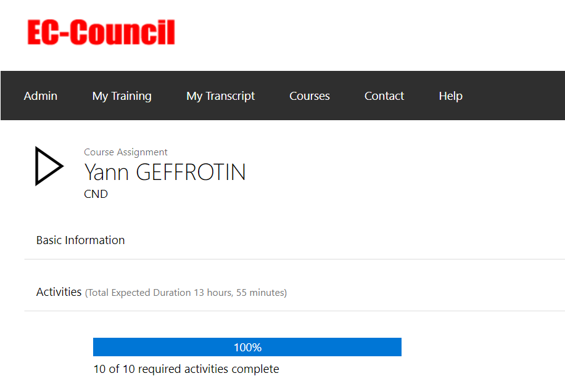Click the Yann GEFFROTIN course title
This screenshot has width=565, height=392.
[165, 172]
